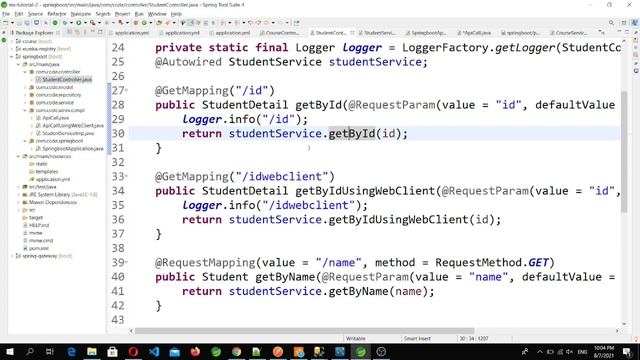This screenshot has height=360, width=640.
Task: Show hidden editor tabs overflow list
Action: tap(602, 32)
